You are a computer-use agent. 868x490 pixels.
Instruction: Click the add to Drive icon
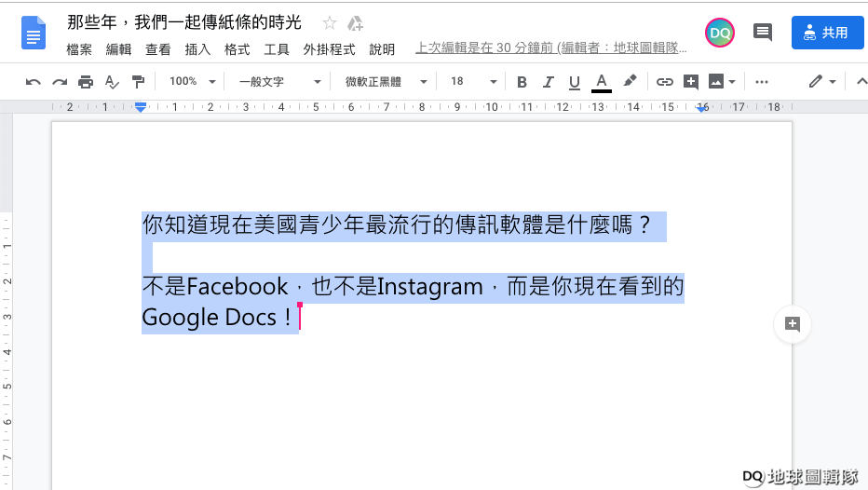(x=355, y=23)
